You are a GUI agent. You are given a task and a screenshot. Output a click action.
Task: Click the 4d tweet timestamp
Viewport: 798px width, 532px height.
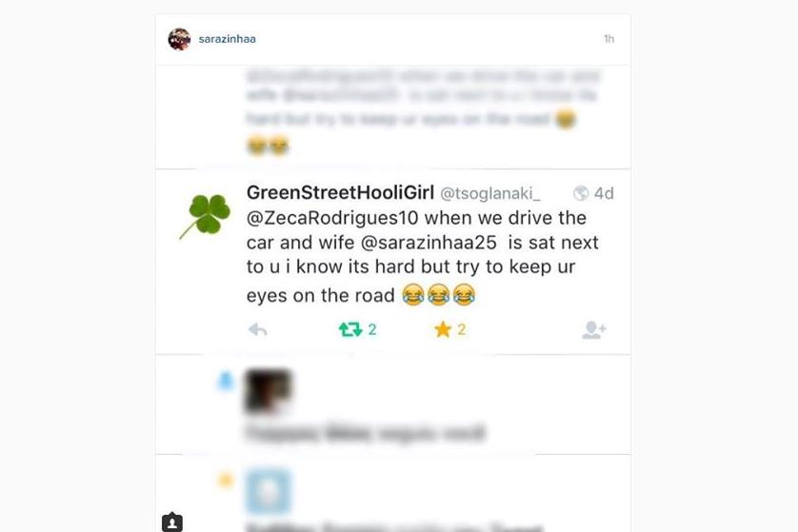pyautogui.click(x=604, y=193)
